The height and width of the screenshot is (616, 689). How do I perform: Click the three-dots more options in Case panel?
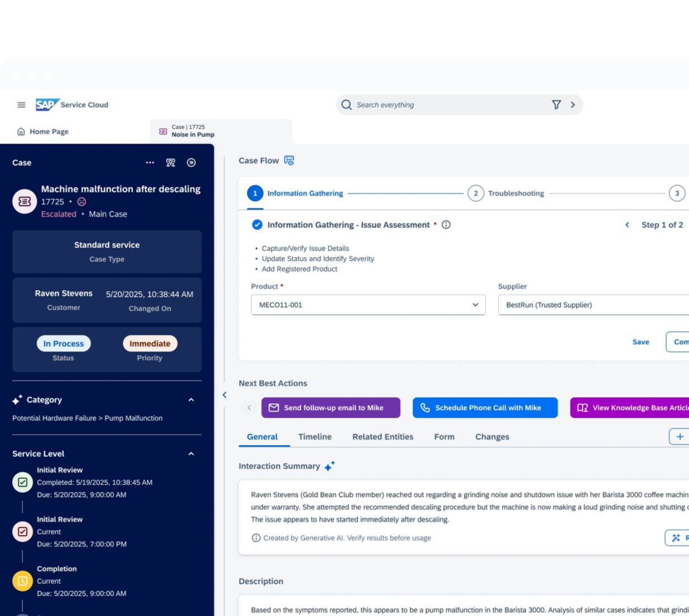[x=150, y=163]
